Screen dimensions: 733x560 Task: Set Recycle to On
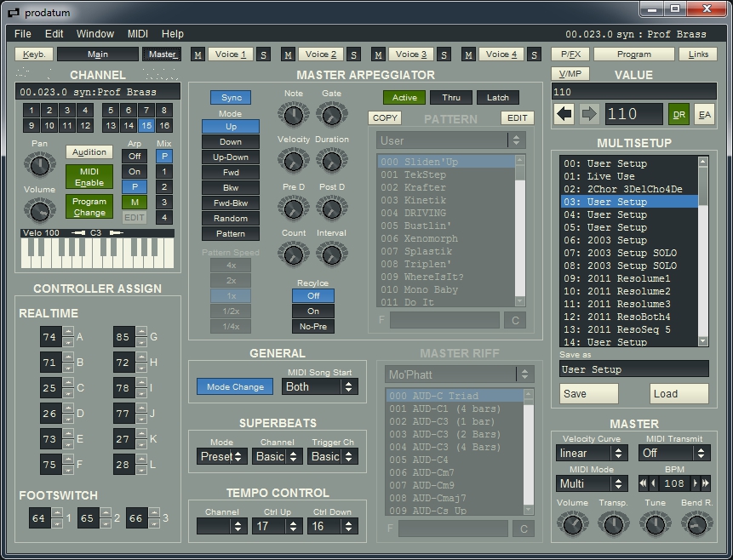pos(313,311)
